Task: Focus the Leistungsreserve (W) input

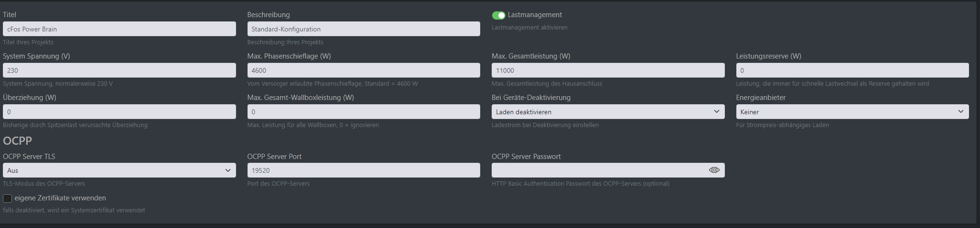Action: pyautogui.click(x=852, y=70)
